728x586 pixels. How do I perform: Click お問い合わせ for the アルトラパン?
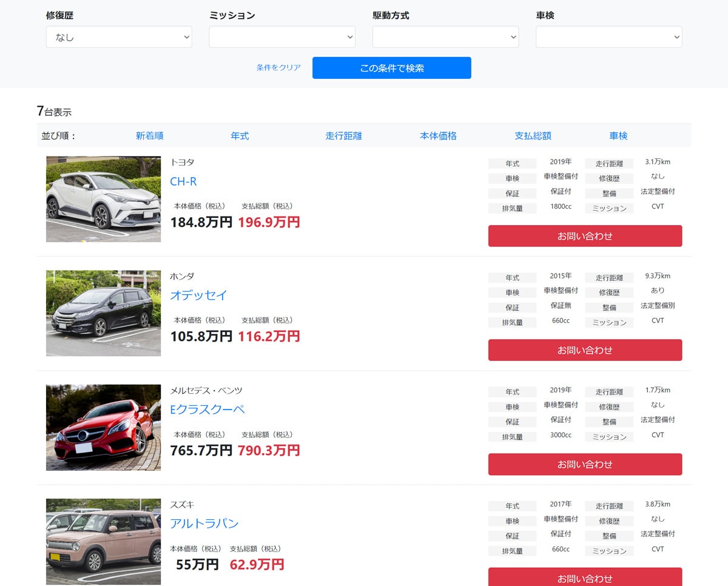tap(585, 577)
